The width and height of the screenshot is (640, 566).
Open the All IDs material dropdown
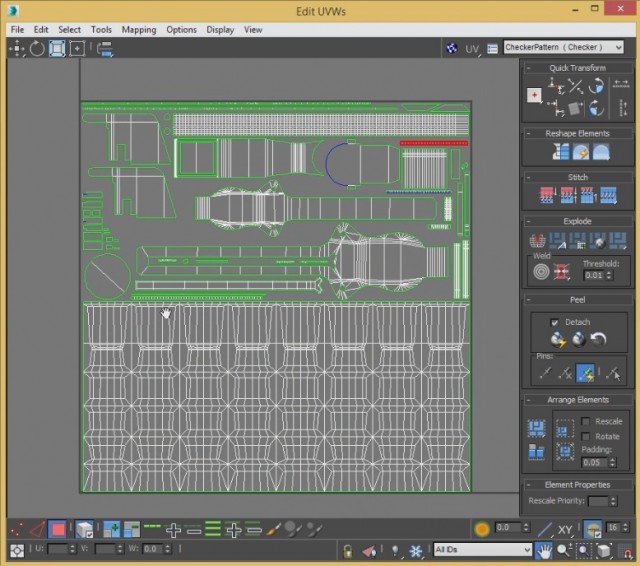pos(525,550)
